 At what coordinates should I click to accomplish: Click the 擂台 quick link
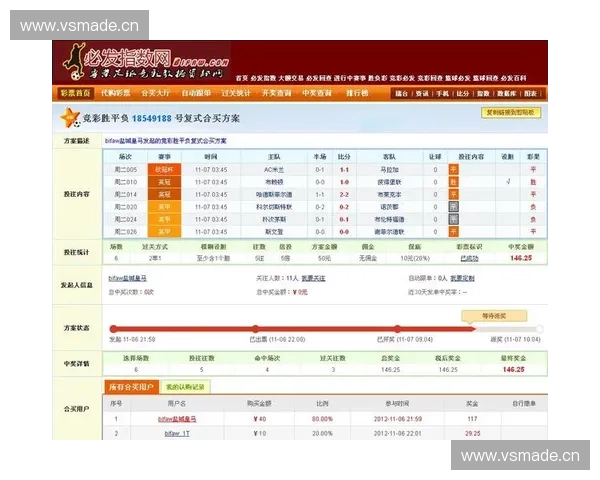pyautogui.click(x=401, y=93)
